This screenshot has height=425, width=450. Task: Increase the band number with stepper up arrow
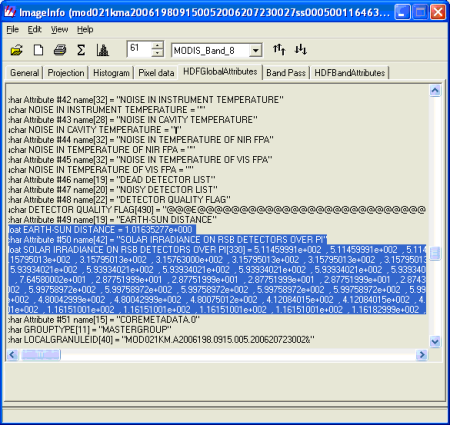pyautogui.click(x=157, y=46)
